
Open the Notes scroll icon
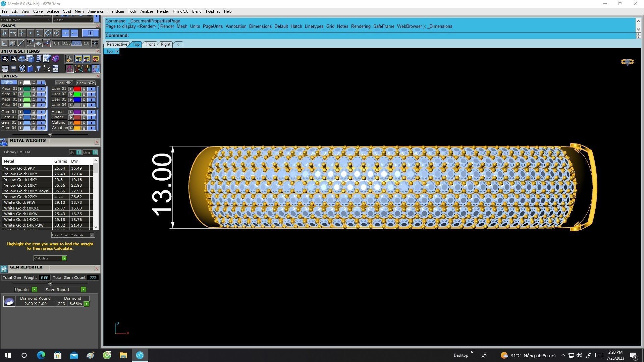pos(38,59)
